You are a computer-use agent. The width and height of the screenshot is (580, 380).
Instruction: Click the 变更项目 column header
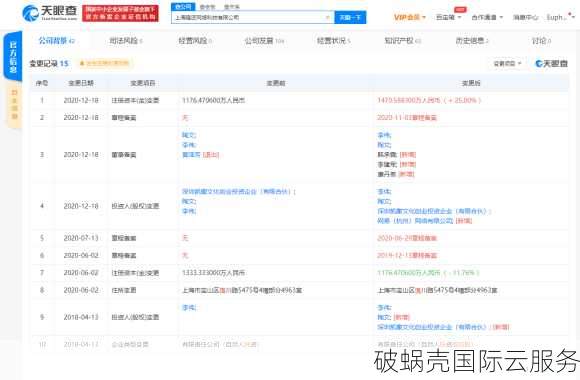pyautogui.click(x=142, y=83)
